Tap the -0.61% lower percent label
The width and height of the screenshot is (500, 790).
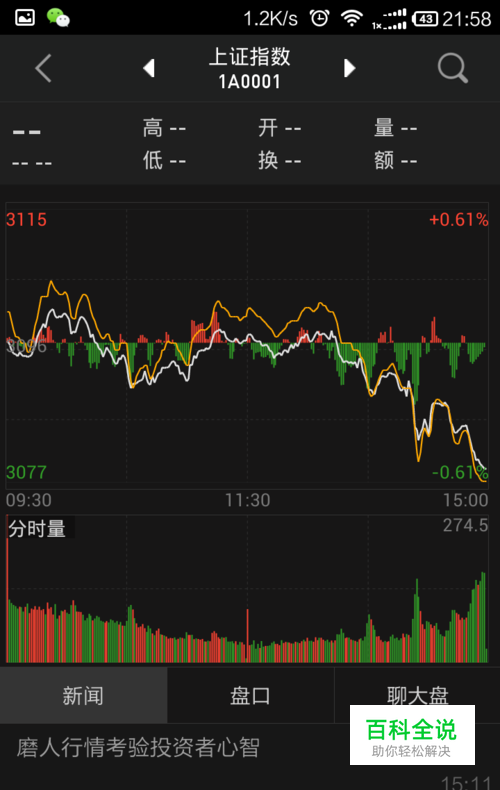[460, 472]
